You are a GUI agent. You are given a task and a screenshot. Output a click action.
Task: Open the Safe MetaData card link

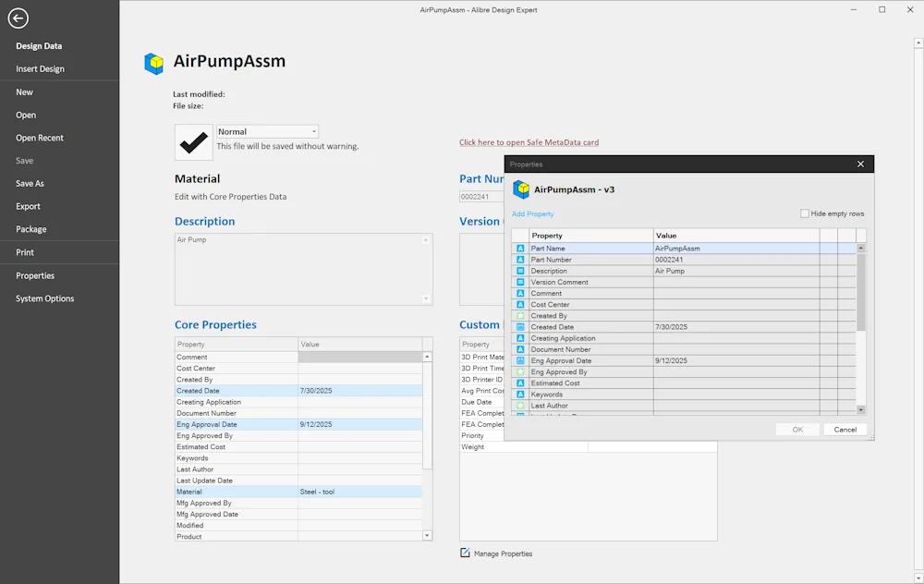pos(529,142)
